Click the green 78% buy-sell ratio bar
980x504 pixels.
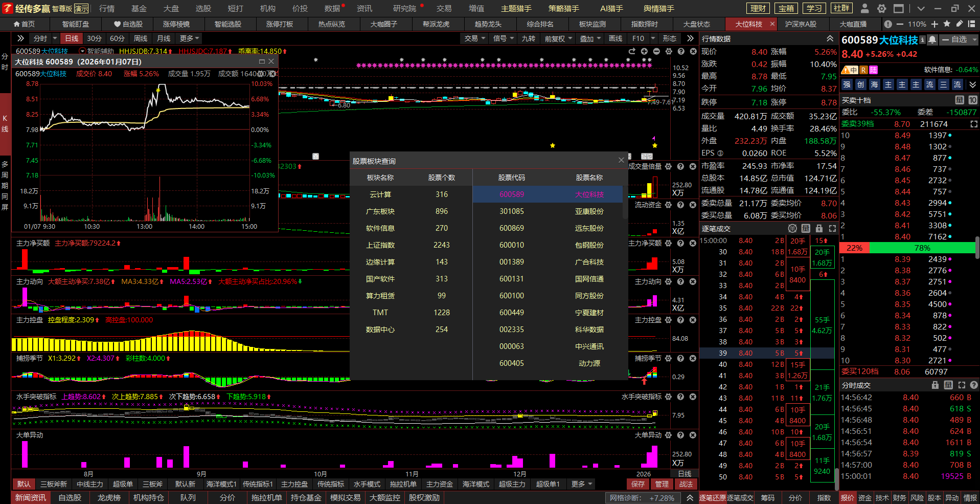(922, 248)
